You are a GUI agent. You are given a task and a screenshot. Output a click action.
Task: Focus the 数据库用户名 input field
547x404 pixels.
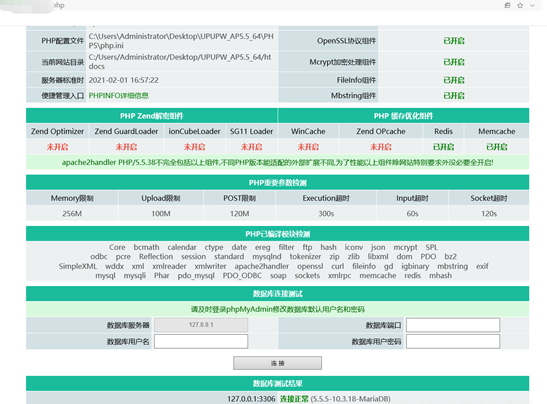pyautogui.click(x=201, y=341)
